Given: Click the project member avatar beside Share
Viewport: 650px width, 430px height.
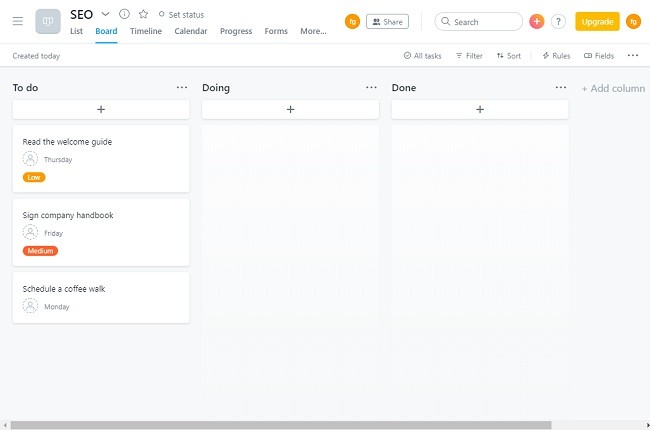Looking at the screenshot, I should coord(352,22).
